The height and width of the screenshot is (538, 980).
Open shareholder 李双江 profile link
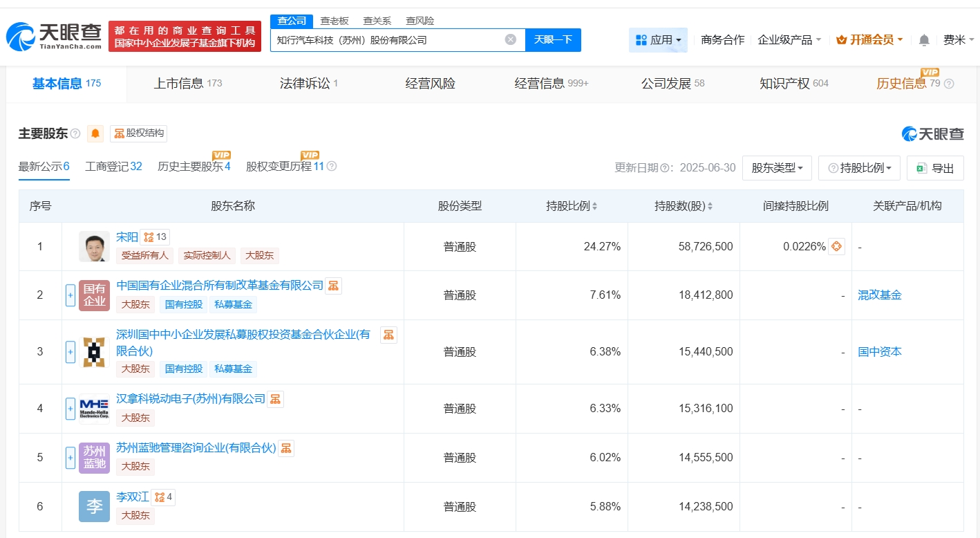pos(133,497)
